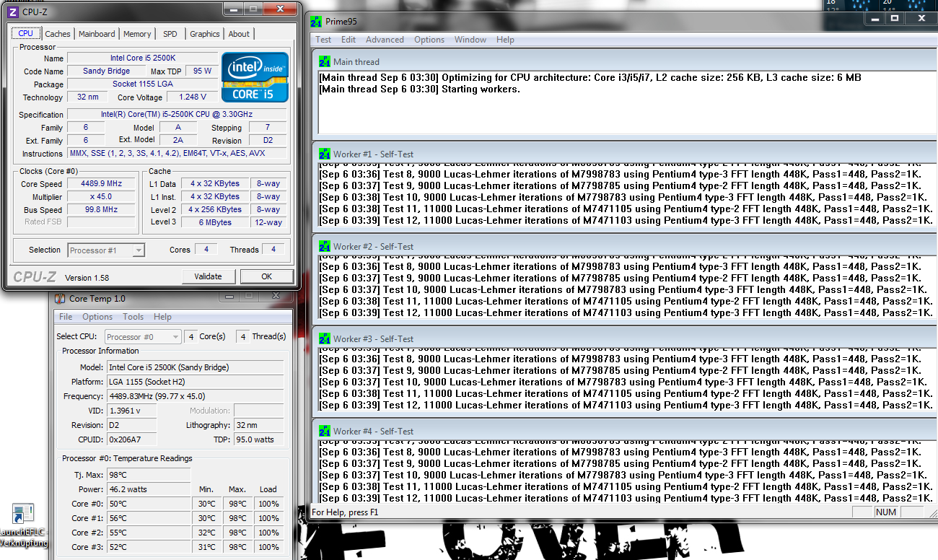Viewport: 938px width, 560px height.
Task: Click the Worker #1 window icon
Action: [325, 154]
